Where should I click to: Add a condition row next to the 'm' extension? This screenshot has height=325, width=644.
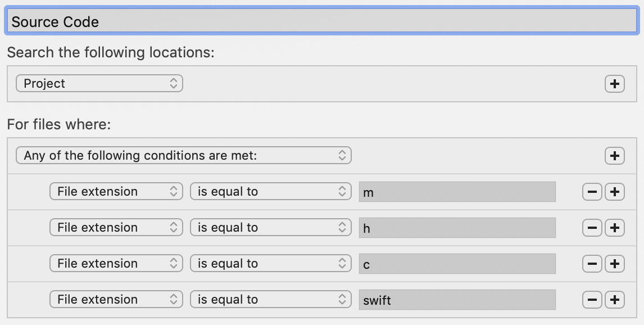tap(614, 191)
